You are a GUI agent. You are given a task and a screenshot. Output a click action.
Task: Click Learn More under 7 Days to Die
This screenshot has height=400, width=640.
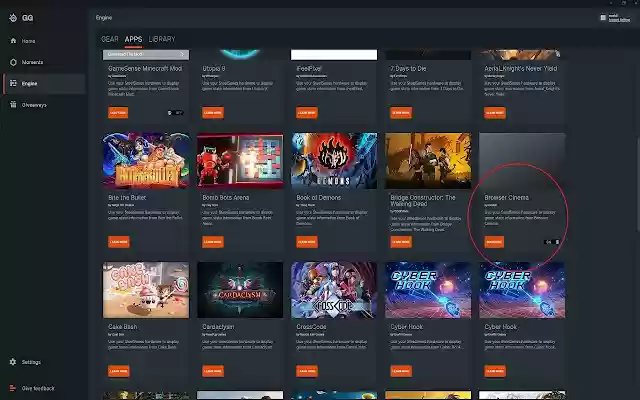tap(401, 113)
